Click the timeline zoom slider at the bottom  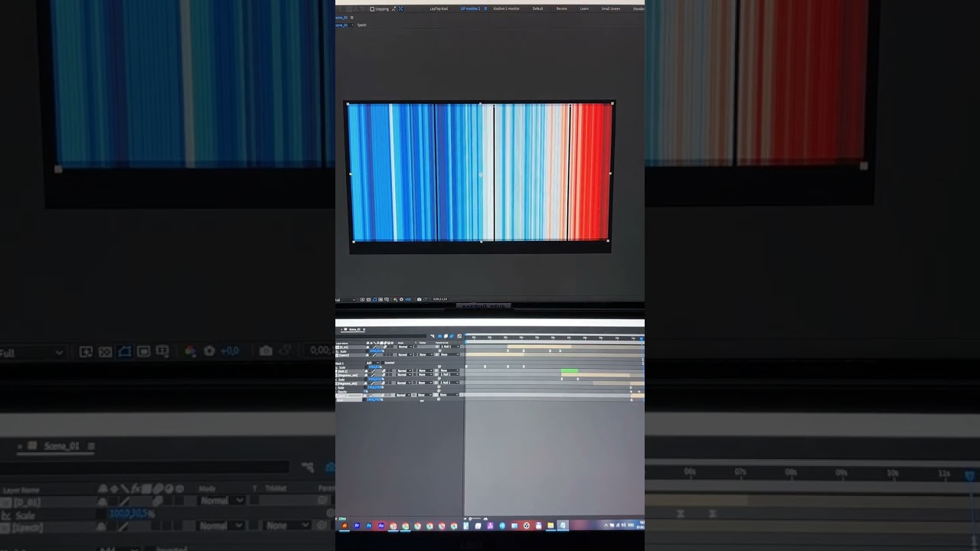pos(475,518)
